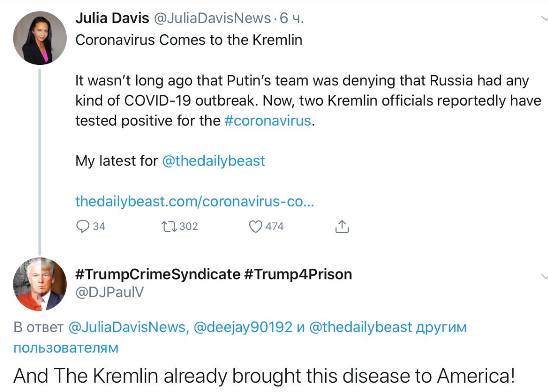Open #TrumpCrimeSyndicate #Trump4Prison display name
This screenshot has height=392, width=548.
214,274
